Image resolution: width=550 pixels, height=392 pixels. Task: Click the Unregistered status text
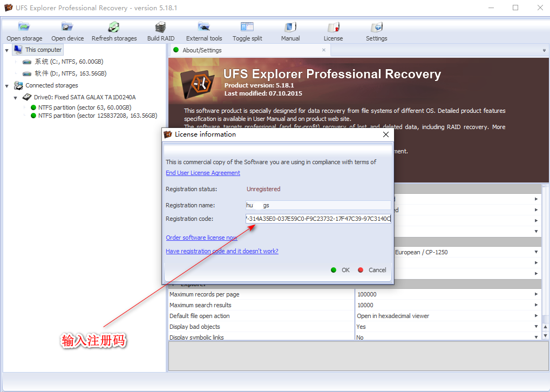click(263, 189)
